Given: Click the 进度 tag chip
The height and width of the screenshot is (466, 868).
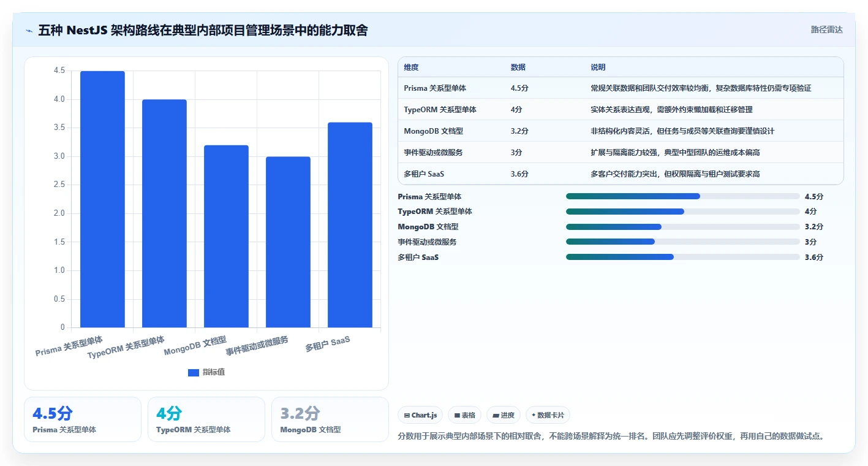Looking at the screenshot, I should (x=504, y=415).
